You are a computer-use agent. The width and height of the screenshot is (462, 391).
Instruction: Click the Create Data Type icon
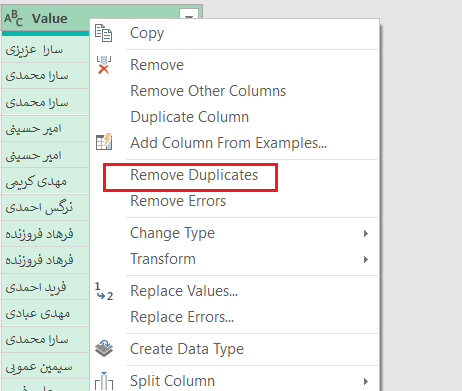[x=104, y=349]
